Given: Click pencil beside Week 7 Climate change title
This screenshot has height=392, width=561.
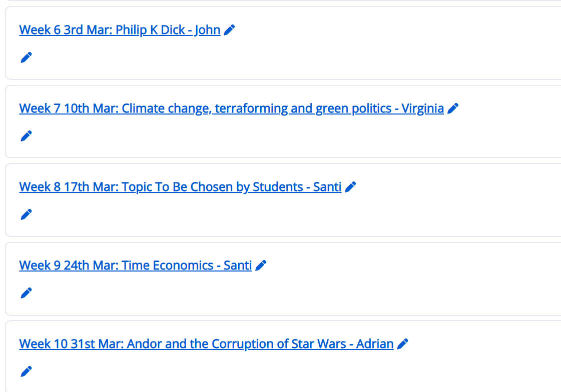Looking at the screenshot, I should click(453, 108).
